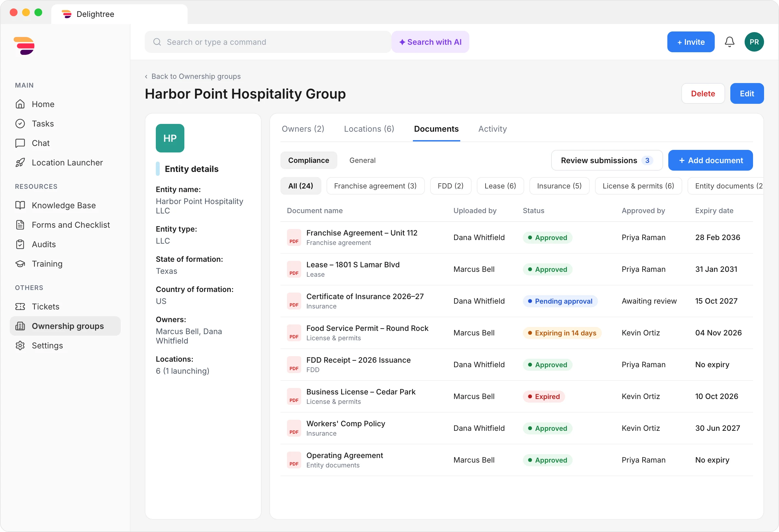Image resolution: width=779 pixels, height=532 pixels.
Task: Filter documents by Insurance (5)
Action: (559, 186)
